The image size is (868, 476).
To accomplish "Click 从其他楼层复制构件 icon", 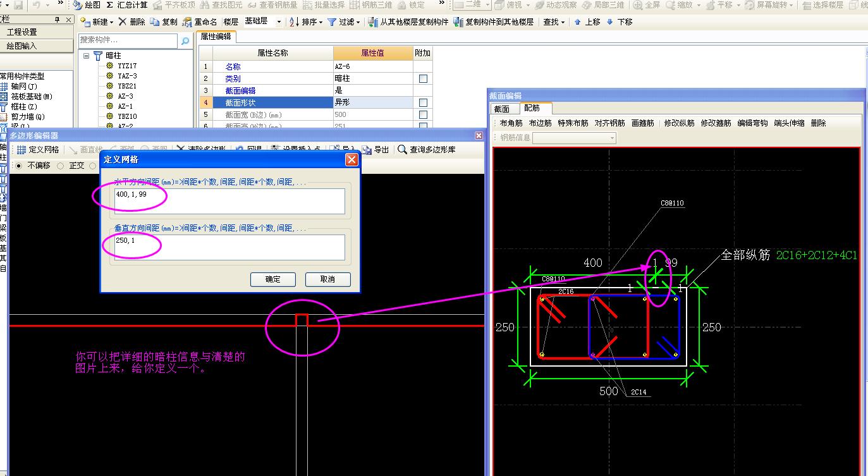I will coord(372,22).
